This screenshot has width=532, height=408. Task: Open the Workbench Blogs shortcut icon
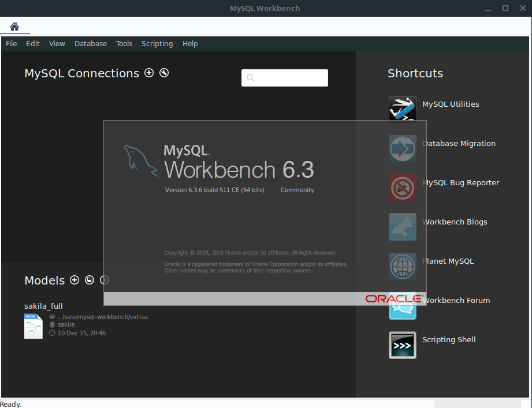click(402, 227)
